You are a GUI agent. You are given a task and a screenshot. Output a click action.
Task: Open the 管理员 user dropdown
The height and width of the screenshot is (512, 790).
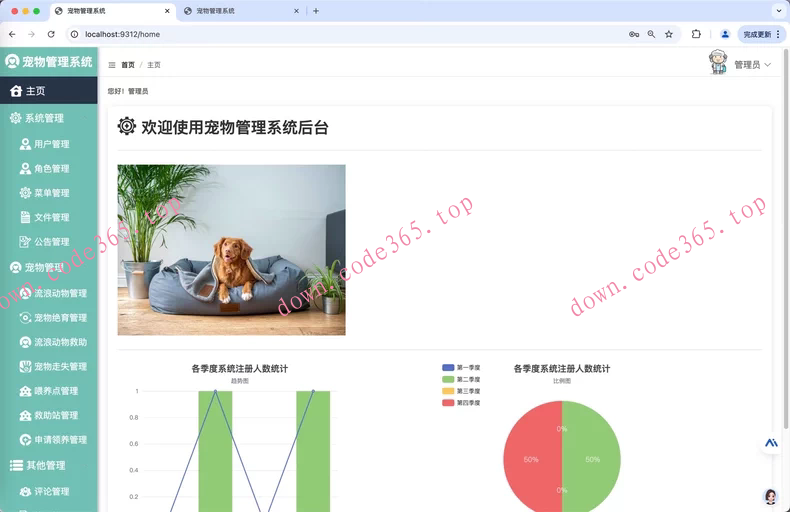[752, 65]
